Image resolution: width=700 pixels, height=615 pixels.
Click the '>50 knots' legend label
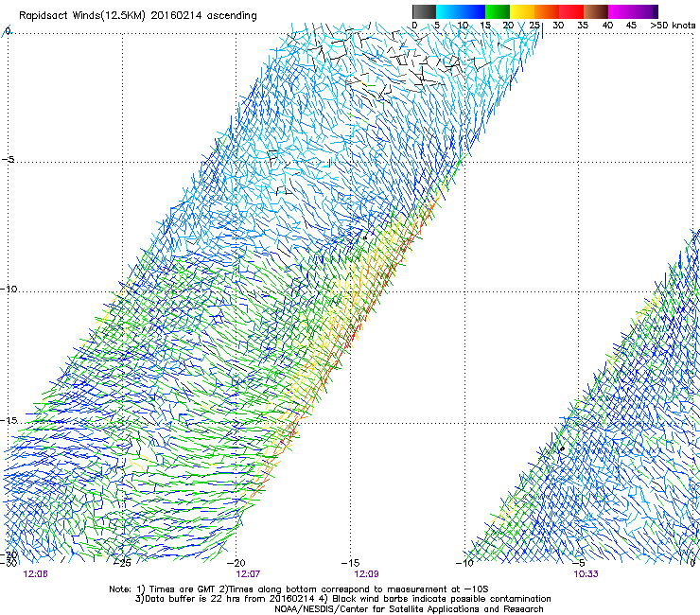(673, 26)
